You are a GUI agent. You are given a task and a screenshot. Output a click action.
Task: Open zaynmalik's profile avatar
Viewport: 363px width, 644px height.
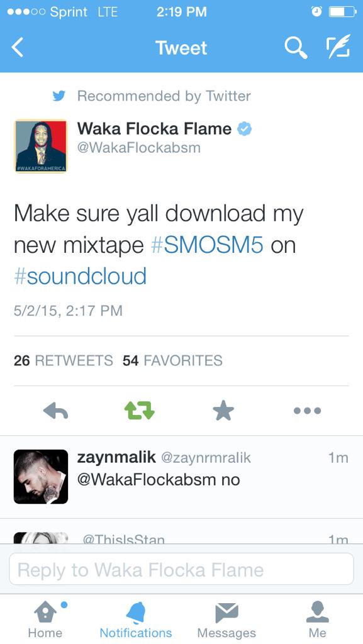41,477
